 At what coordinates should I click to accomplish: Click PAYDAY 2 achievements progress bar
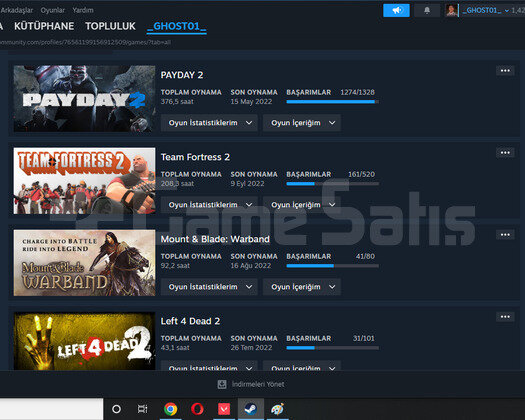point(332,102)
